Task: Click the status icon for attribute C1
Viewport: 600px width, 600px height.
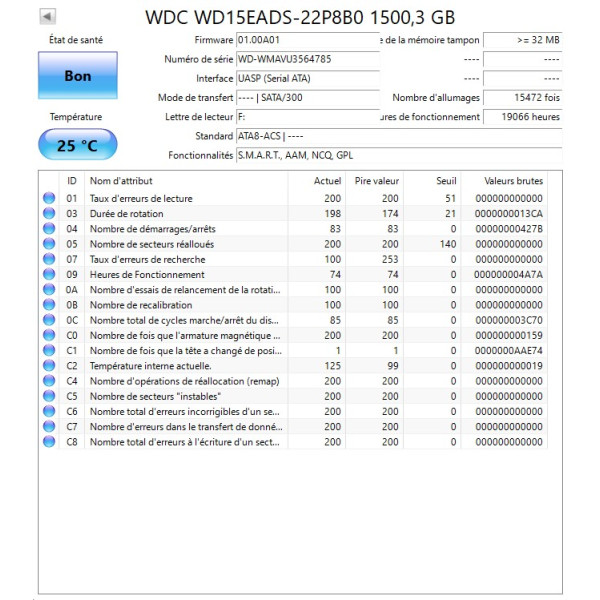Action: pyautogui.click(x=49, y=350)
